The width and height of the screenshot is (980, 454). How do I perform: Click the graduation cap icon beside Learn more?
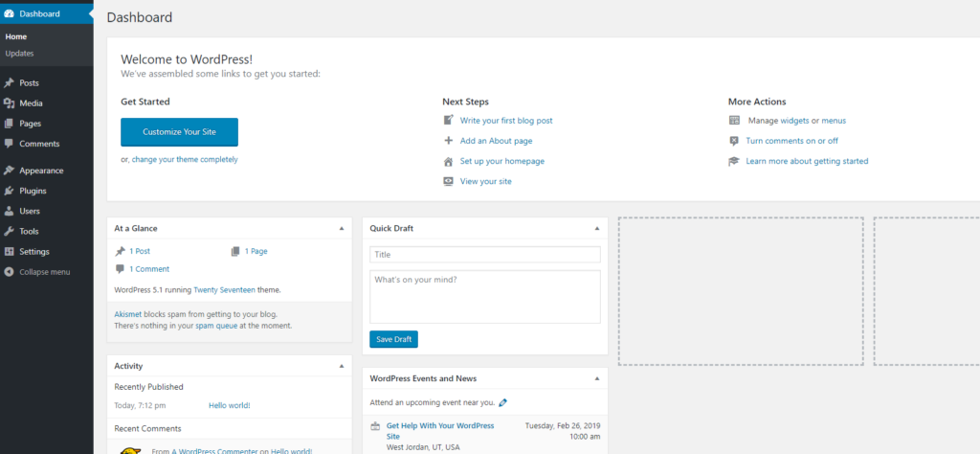click(734, 161)
